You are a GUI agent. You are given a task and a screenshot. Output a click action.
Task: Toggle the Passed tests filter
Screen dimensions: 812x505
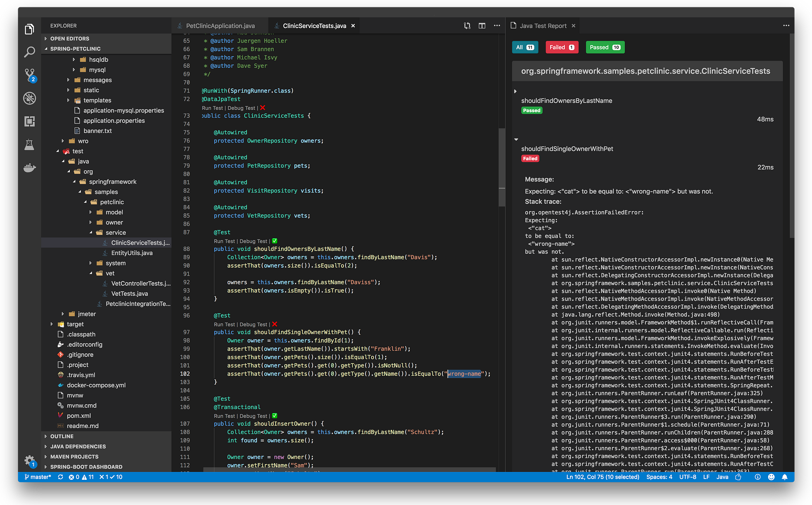click(605, 47)
